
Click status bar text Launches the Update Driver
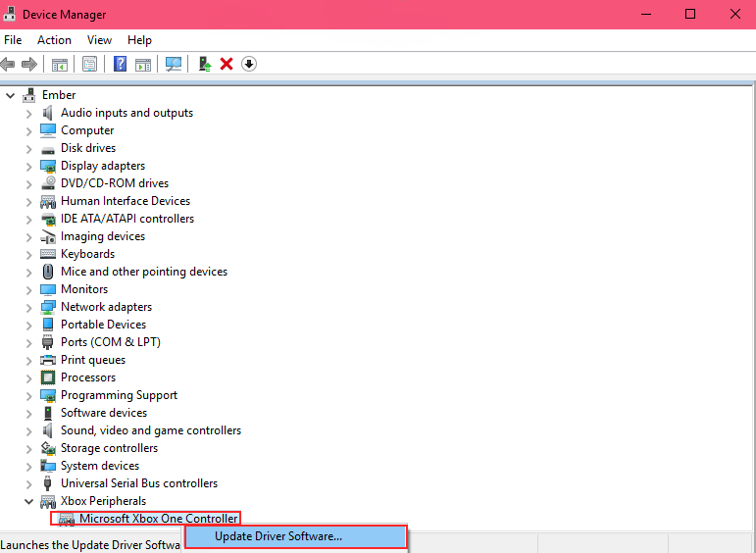coord(89,545)
